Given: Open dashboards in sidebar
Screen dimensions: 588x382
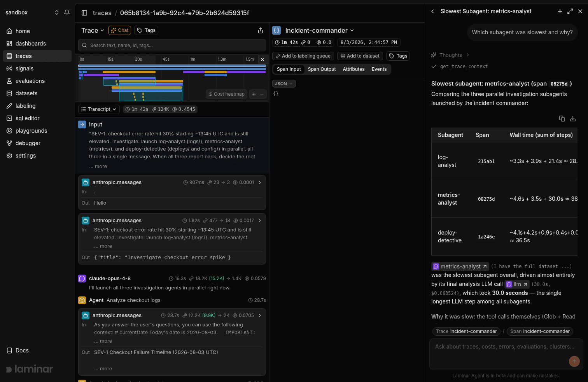Looking at the screenshot, I should pos(37,44).
